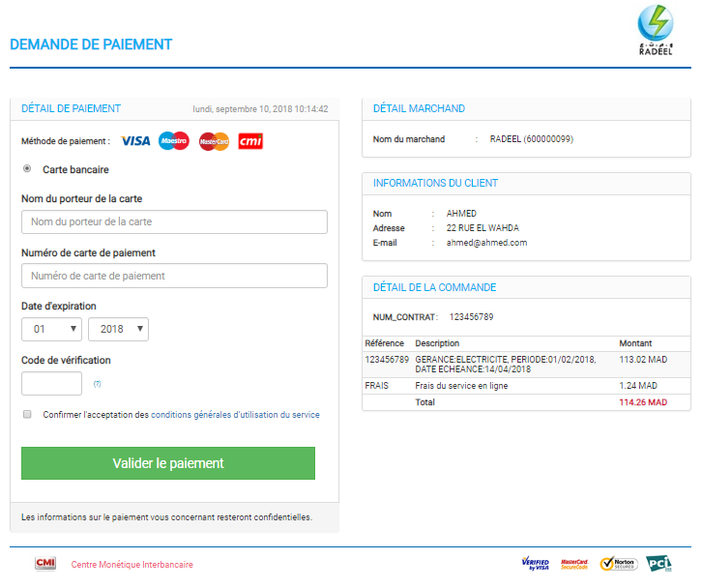This screenshot has height=588, width=702.
Task: Click the verification code field
Action: [x=51, y=384]
